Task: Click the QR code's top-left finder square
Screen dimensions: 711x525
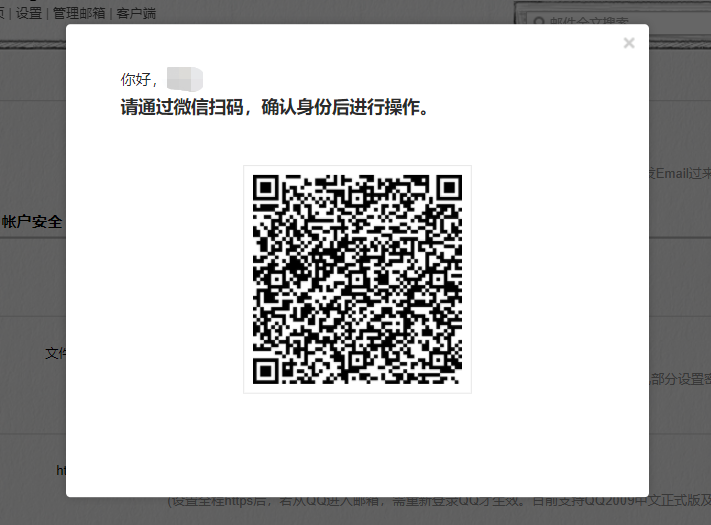Action: click(x=265, y=188)
